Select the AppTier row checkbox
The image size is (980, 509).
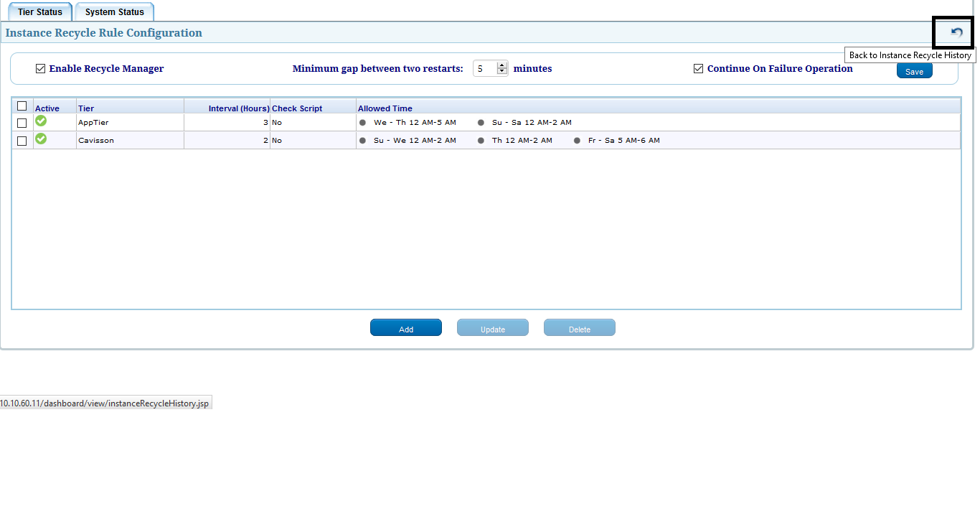pyautogui.click(x=22, y=123)
